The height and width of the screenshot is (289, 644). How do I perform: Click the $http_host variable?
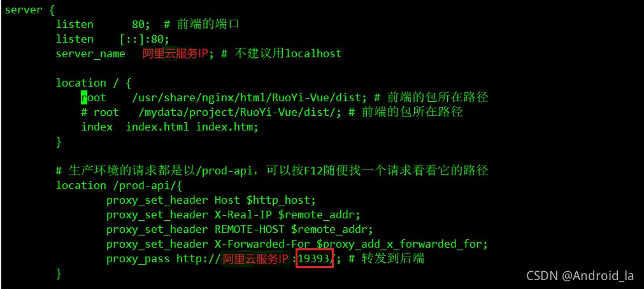pos(278,201)
